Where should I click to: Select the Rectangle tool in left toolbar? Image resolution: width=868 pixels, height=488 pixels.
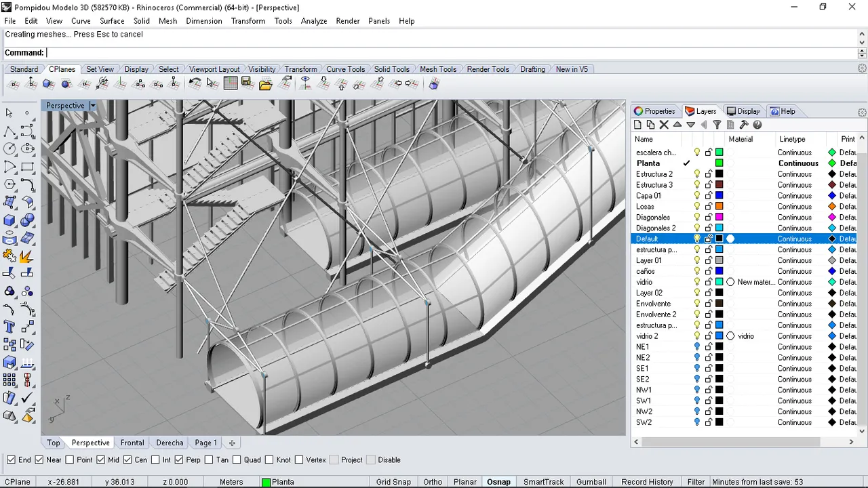click(27, 166)
